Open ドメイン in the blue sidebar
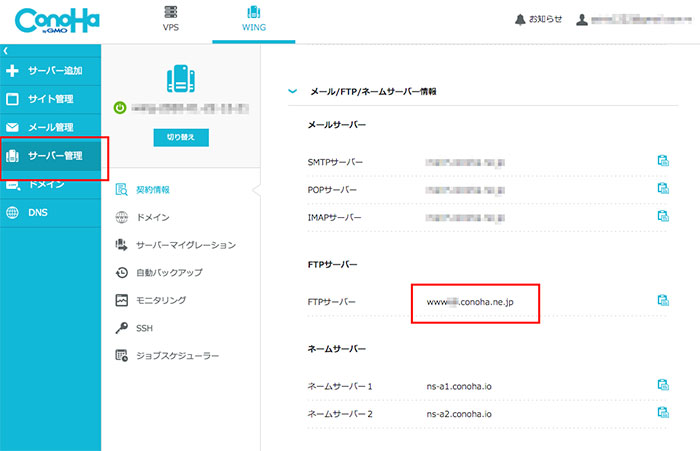Screen dimensions: 700x451 50,184
